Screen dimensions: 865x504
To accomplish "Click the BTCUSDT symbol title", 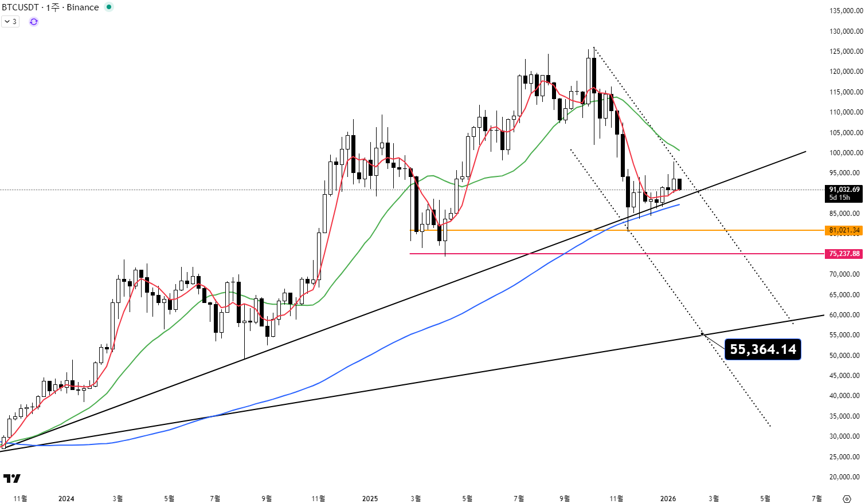I will (20, 7).
